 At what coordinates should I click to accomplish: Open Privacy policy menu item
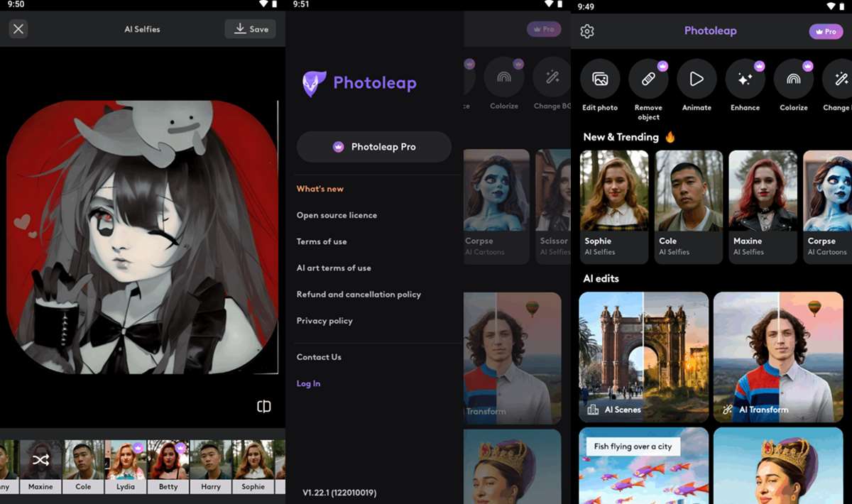pos(324,321)
